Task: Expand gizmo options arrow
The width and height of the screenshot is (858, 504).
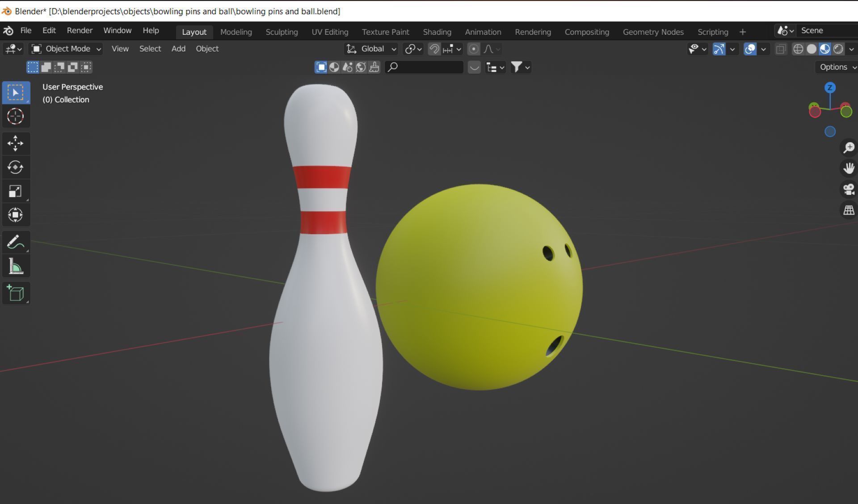Action: 732,49
